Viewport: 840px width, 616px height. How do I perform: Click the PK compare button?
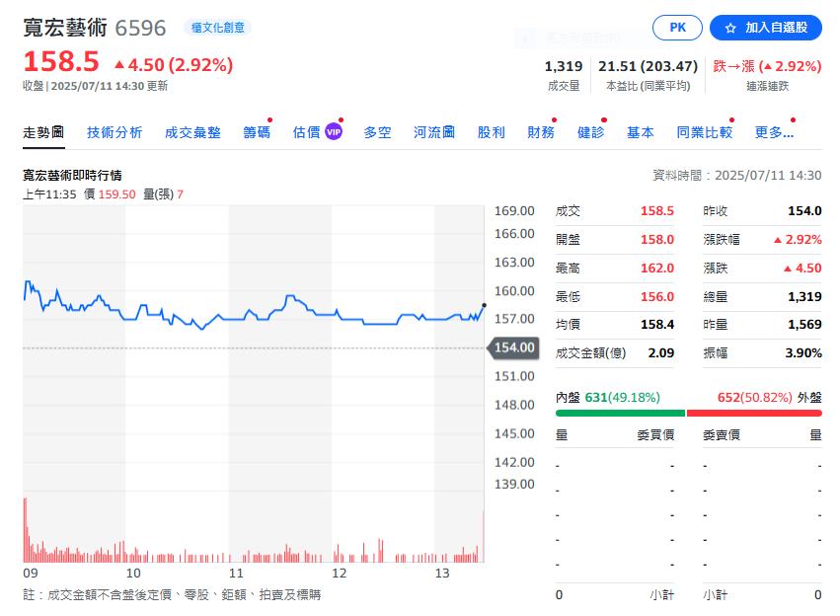point(677,28)
